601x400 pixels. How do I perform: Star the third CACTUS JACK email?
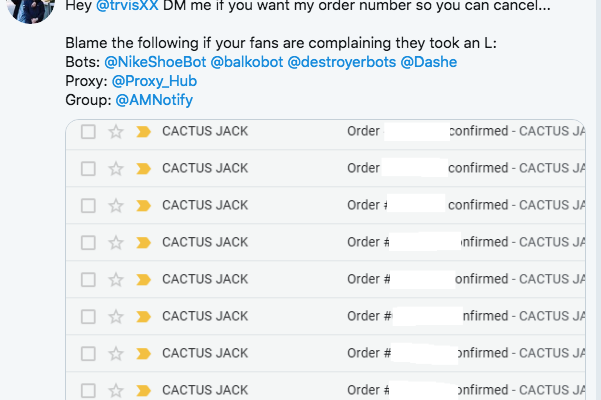pos(116,206)
